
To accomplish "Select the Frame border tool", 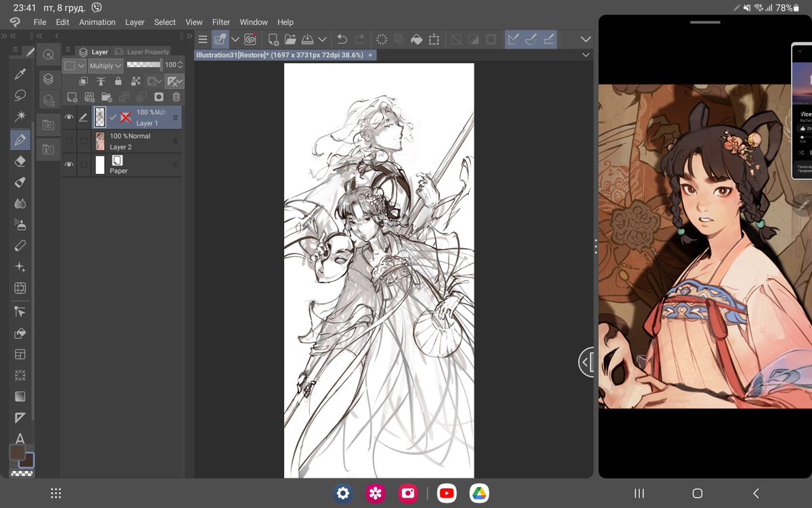I will pos(20,354).
